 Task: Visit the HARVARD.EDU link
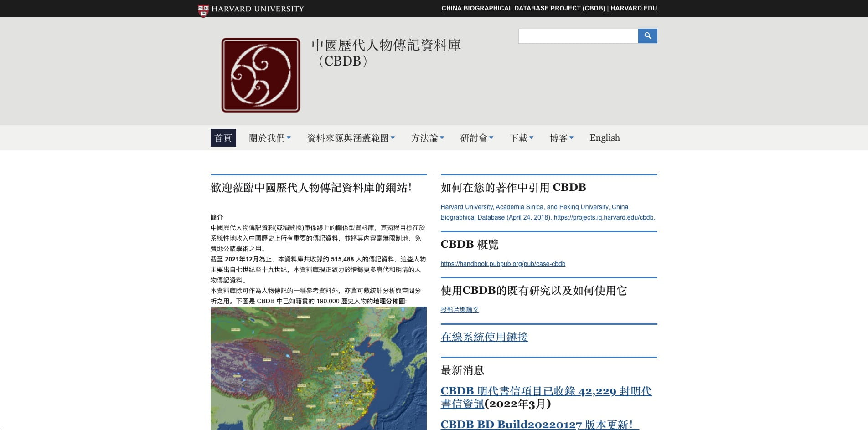(634, 8)
